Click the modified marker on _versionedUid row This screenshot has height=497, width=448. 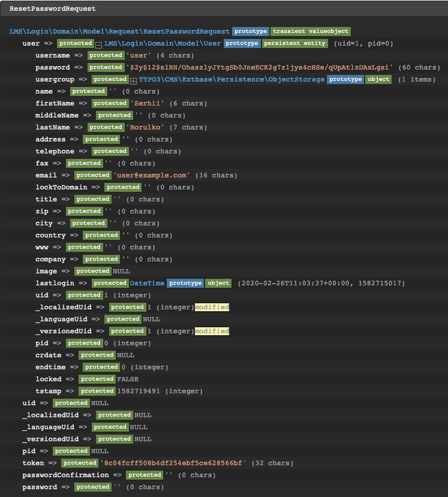[212, 331]
